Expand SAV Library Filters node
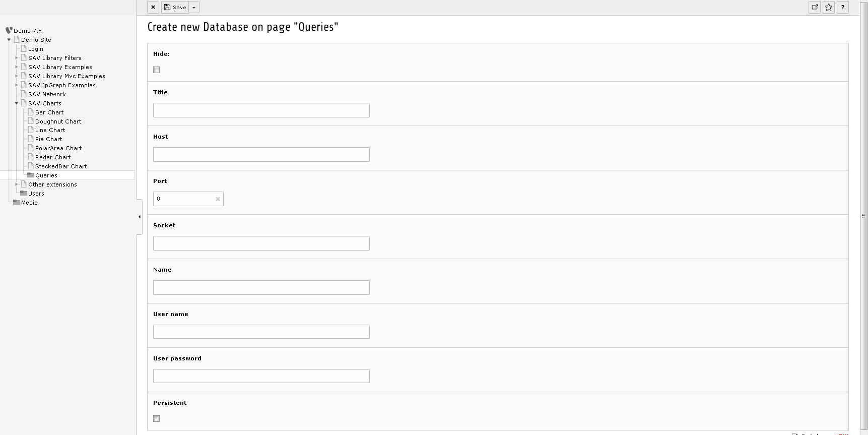Viewport: 868px width, 435px height. tap(17, 57)
